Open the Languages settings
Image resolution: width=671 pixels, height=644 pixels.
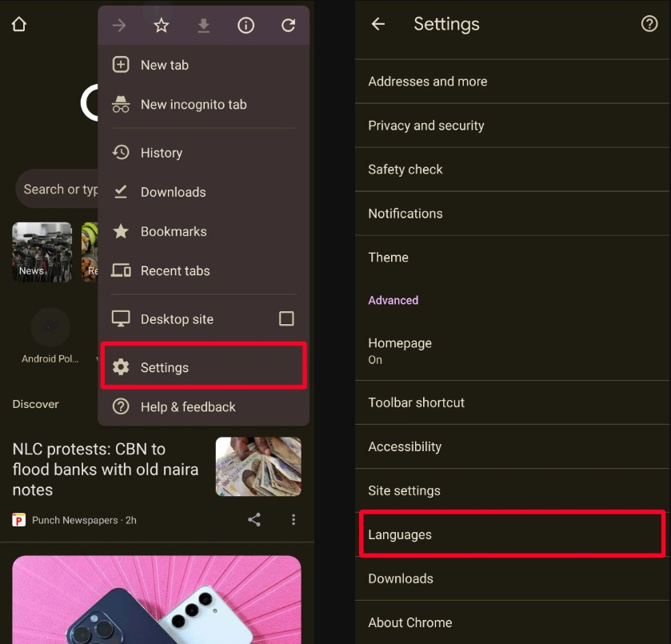399,534
